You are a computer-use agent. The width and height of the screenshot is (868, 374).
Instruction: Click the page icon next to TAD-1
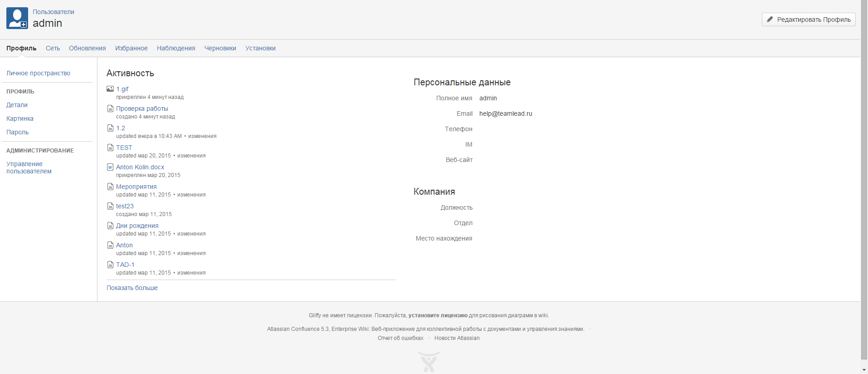pos(110,265)
